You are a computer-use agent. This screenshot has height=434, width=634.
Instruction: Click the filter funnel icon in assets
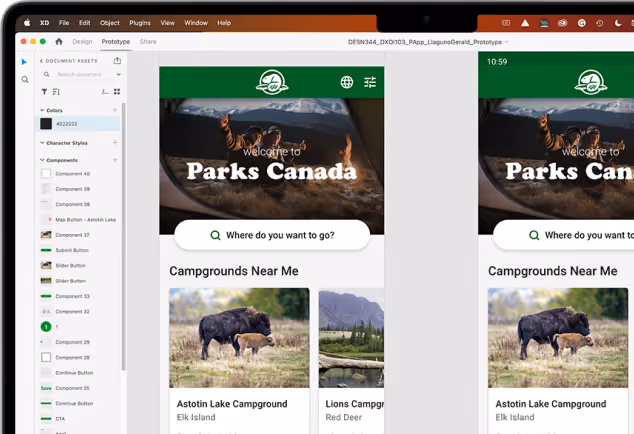(44, 92)
